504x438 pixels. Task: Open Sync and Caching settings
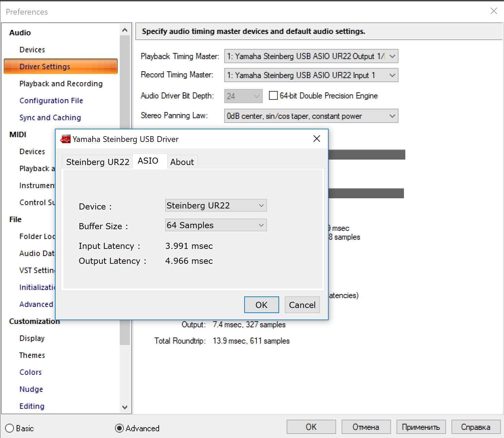click(50, 117)
